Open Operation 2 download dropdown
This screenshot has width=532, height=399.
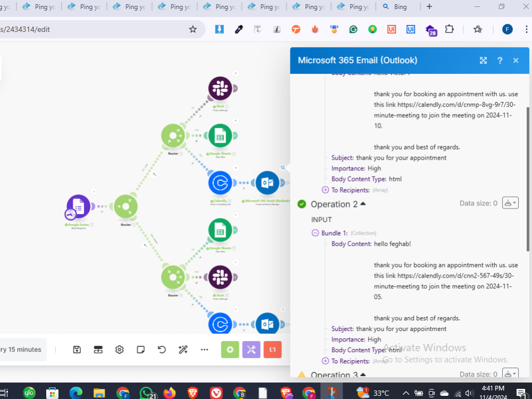510,203
